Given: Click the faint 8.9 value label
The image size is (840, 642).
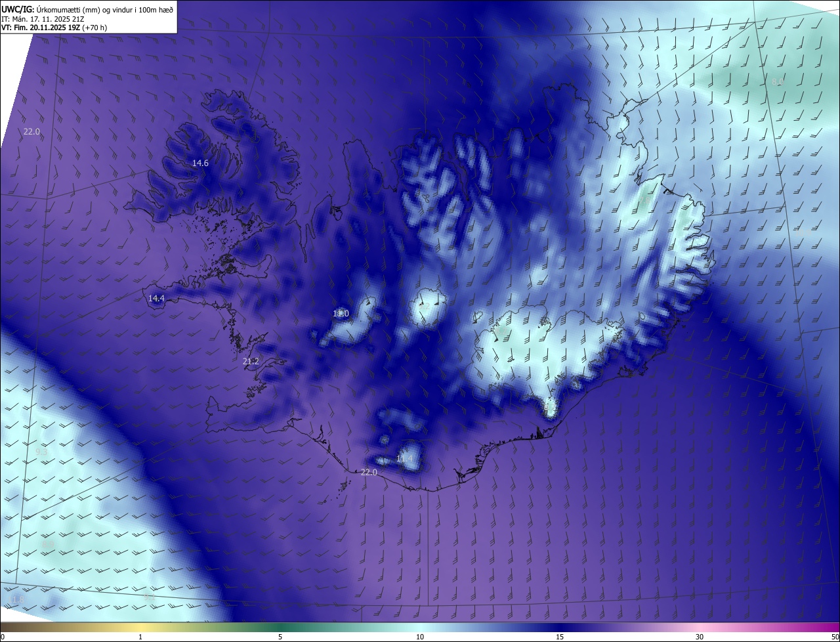Looking at the screenshot, I should click(x=48, y=544).
